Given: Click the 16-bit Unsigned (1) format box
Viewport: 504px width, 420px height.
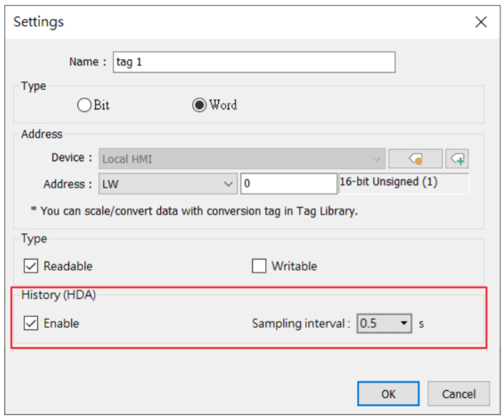Looking at the screenshot, I should point(404,183).
